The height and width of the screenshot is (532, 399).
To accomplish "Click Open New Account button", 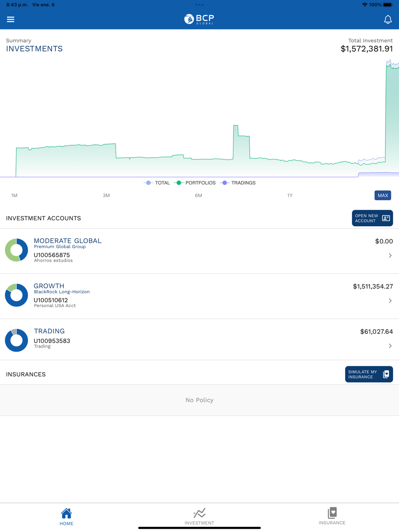I will pyautogui.click(x=372, y=218).
